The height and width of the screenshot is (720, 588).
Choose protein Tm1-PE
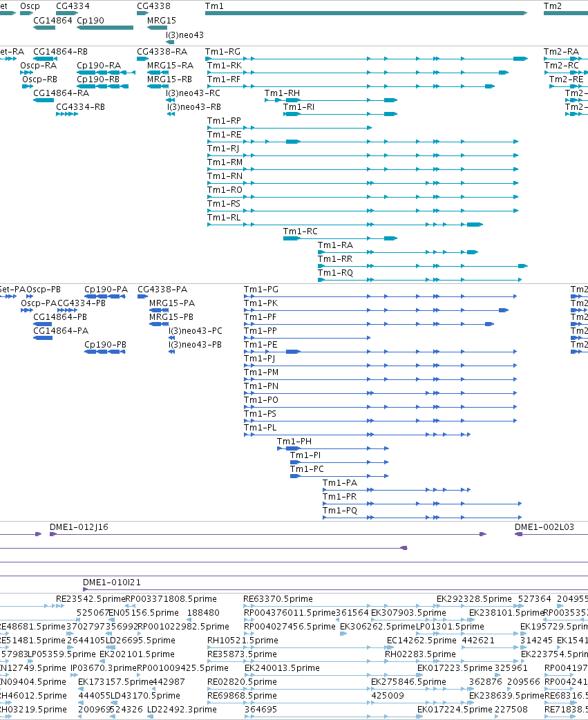[381, 352]
